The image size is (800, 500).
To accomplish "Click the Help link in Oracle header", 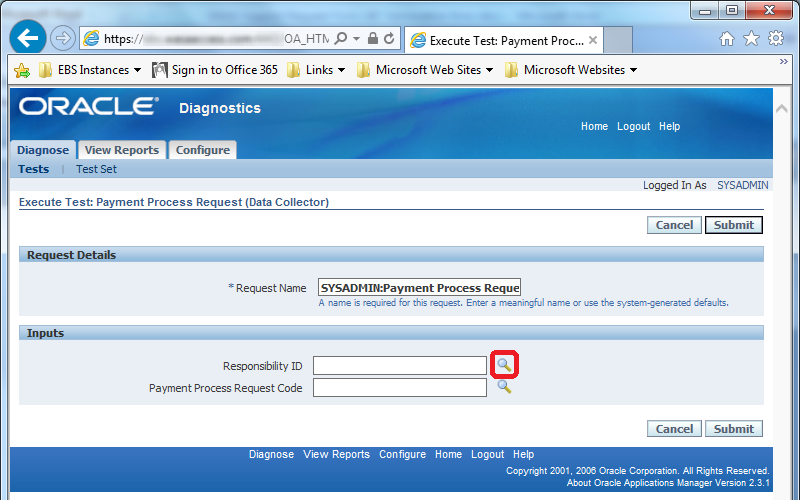I will [x=669, y=126].
